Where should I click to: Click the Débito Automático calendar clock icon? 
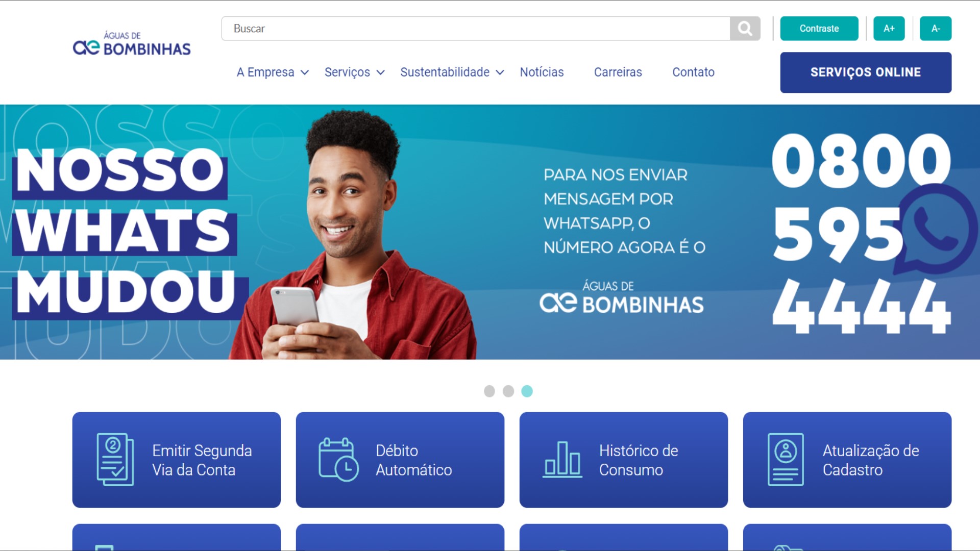pos(338,459)
